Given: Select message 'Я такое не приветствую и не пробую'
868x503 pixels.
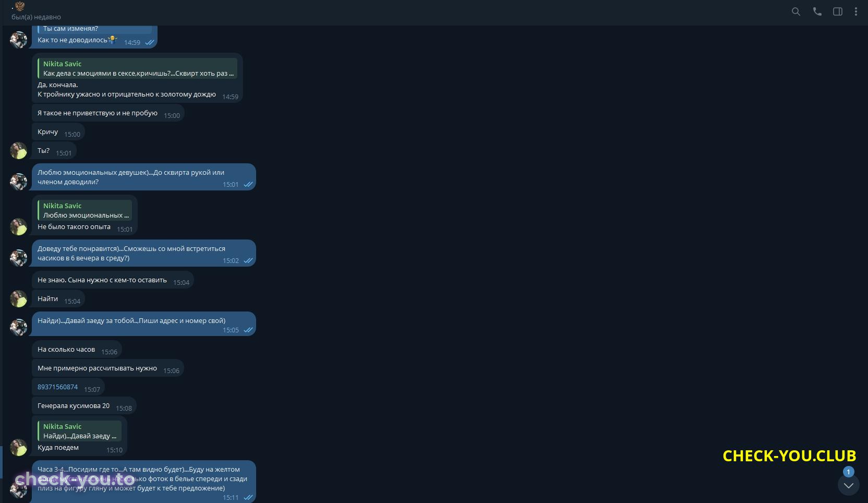Looking at the screenshot, I should [108, 113].
